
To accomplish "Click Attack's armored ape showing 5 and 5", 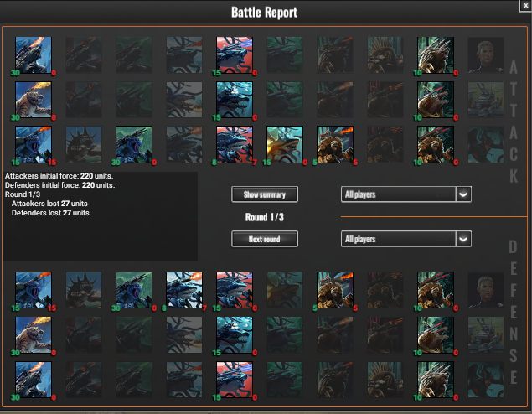I will (x=335, y=144).
